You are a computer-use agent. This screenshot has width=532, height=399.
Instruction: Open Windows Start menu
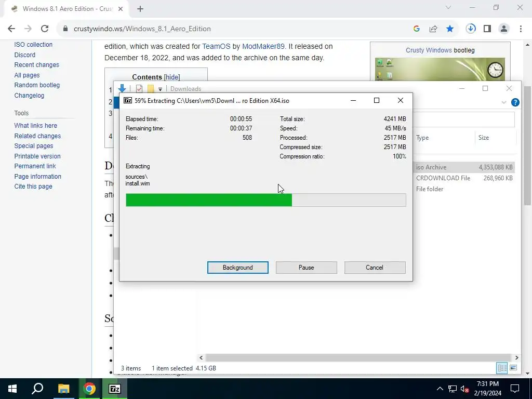coord(12,389)
